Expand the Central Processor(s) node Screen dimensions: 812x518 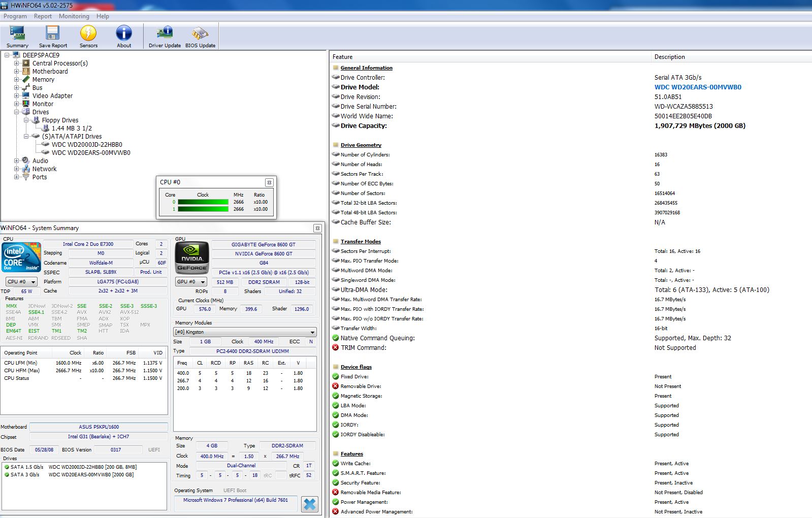(17, 63)
